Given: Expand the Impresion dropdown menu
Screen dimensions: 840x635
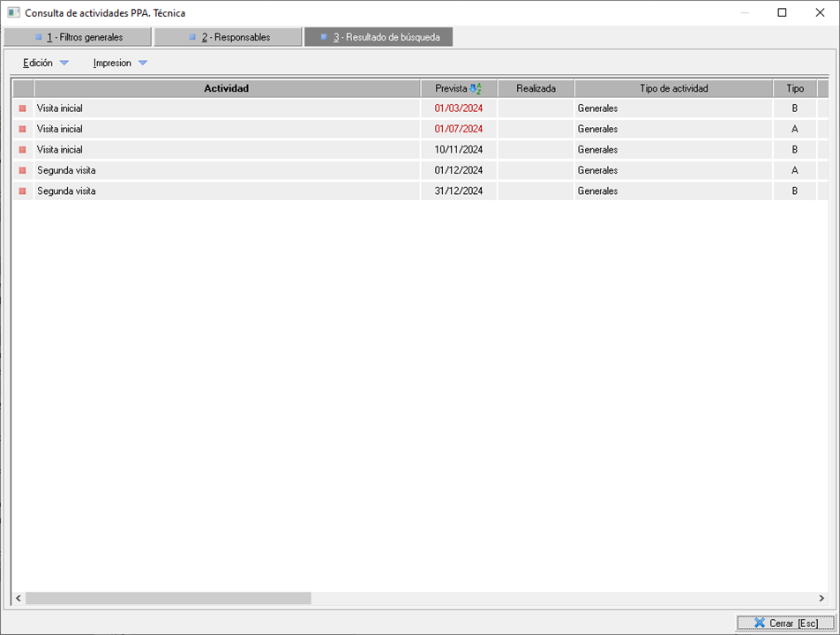Looking at the screenshot, I should click(120, 63).
